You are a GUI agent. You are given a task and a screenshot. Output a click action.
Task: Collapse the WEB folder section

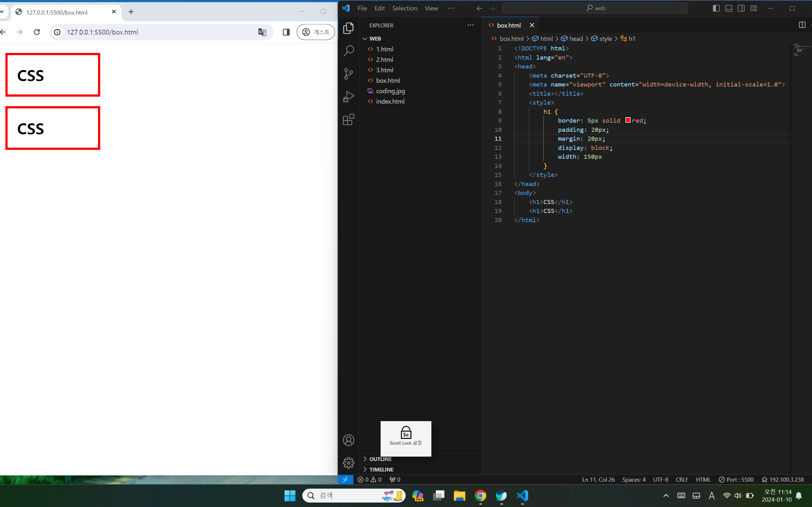[x=375, y=39]
